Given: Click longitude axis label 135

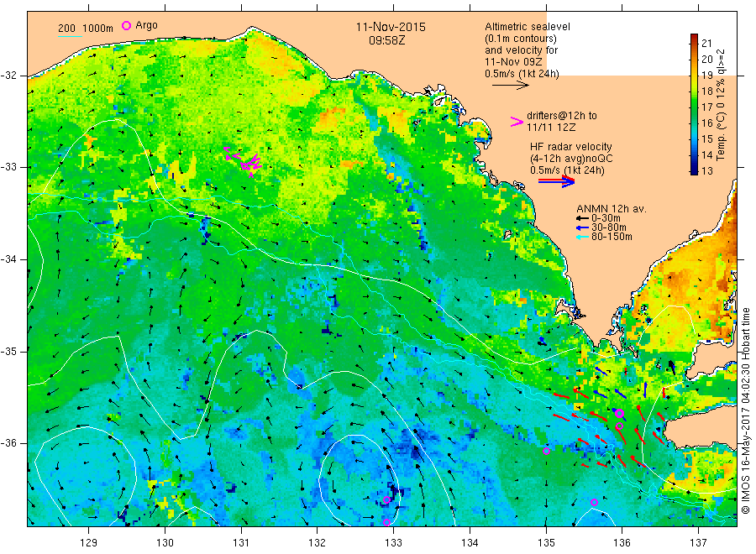Looking at the screenshot, I should point(546,543).
